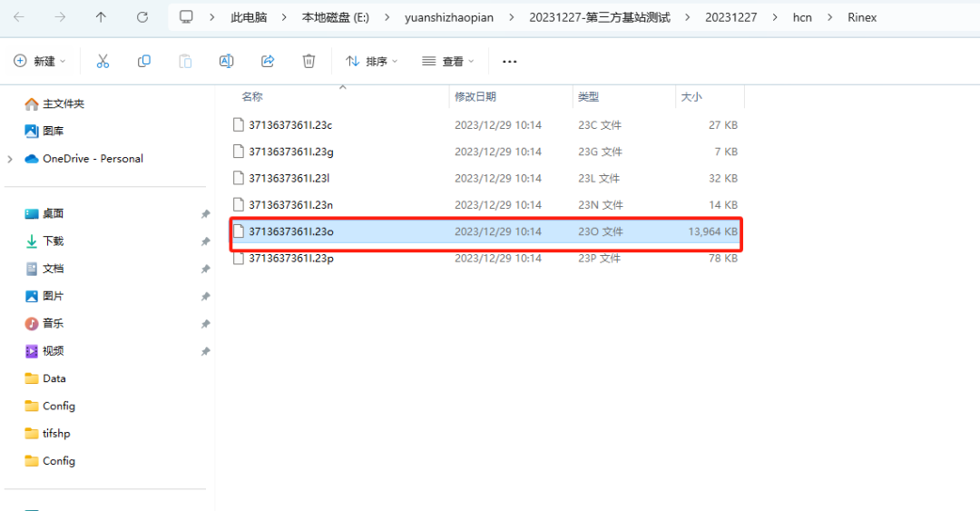
Task: Select hcn in the address breadcrumb
Action: (x=802, y=17)
